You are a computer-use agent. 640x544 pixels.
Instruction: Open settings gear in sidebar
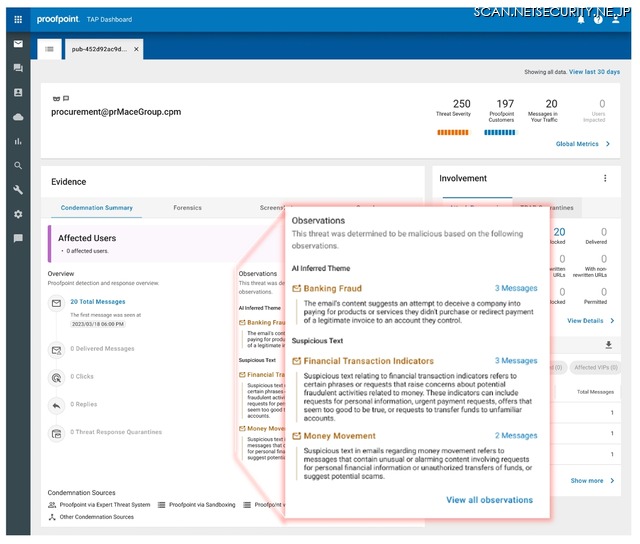[x=18, y=214]
